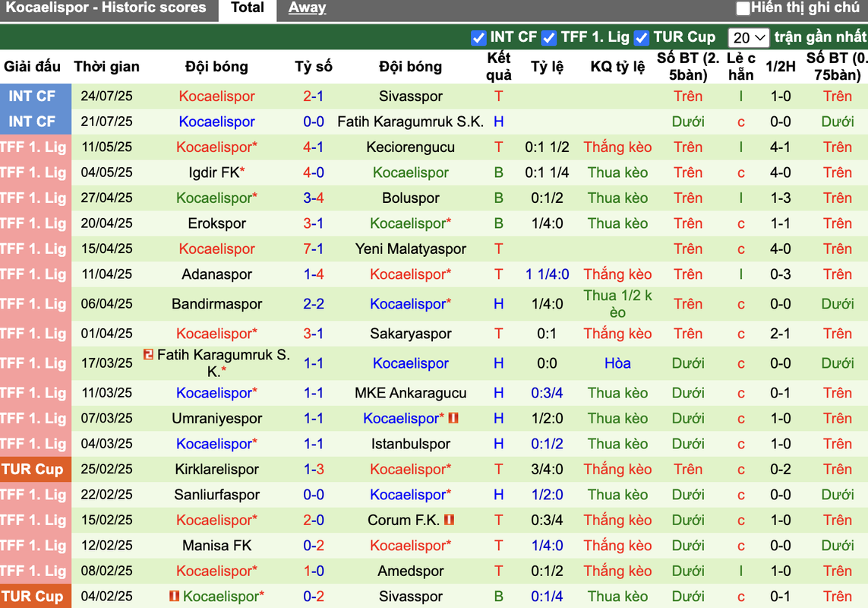This screenshot has width=868, height=608.
Task: Click the Tỷ số column header
Action: 314,67
